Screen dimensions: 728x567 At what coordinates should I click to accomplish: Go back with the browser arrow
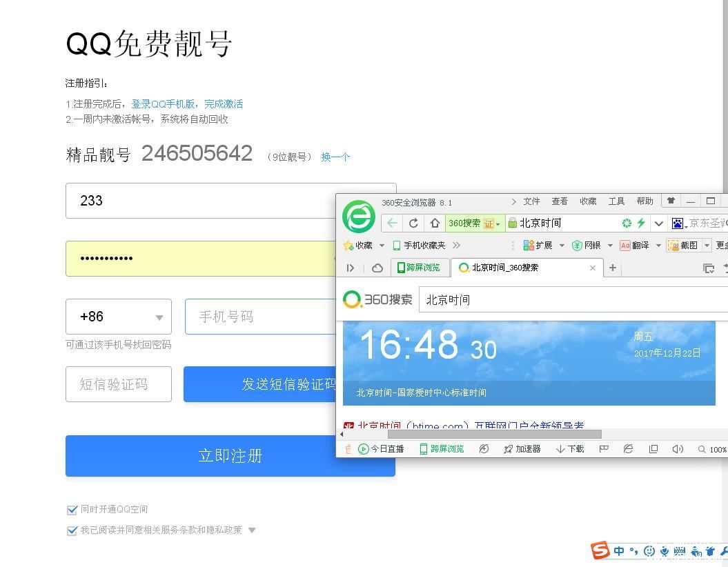point(392,223)
